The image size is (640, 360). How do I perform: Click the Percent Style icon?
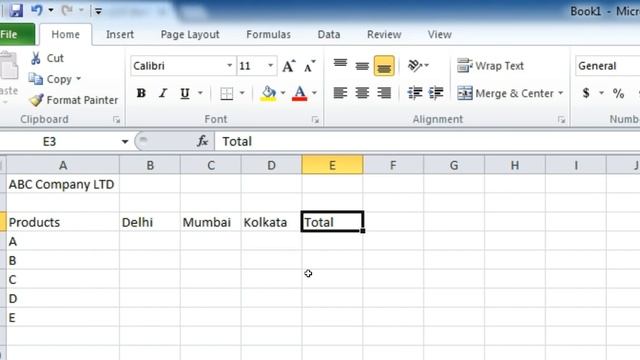point(618,93)
